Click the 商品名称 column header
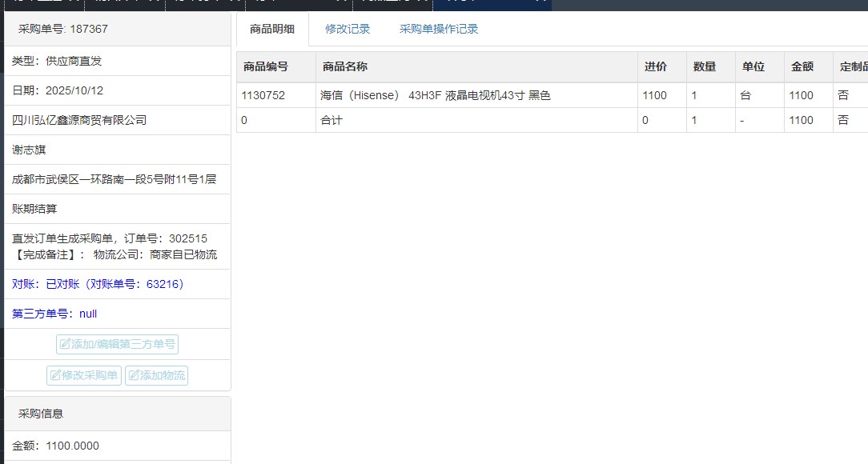 click(345, 67)
